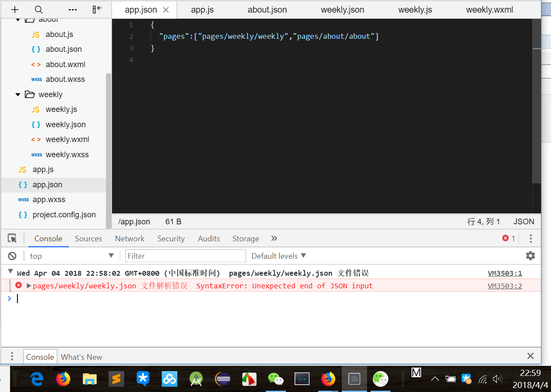Open console settings gear icon

click(530, 256)
